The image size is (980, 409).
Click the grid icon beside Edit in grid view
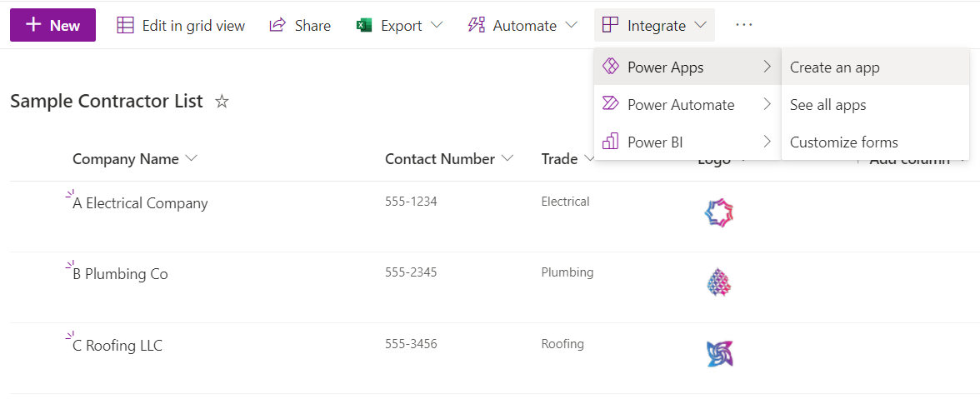126,25
